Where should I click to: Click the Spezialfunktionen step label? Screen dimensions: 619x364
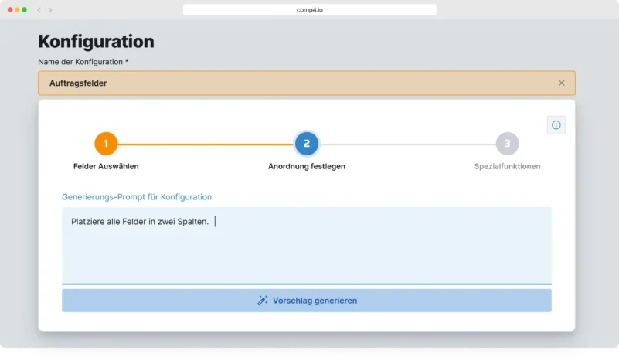coord(507,166)
